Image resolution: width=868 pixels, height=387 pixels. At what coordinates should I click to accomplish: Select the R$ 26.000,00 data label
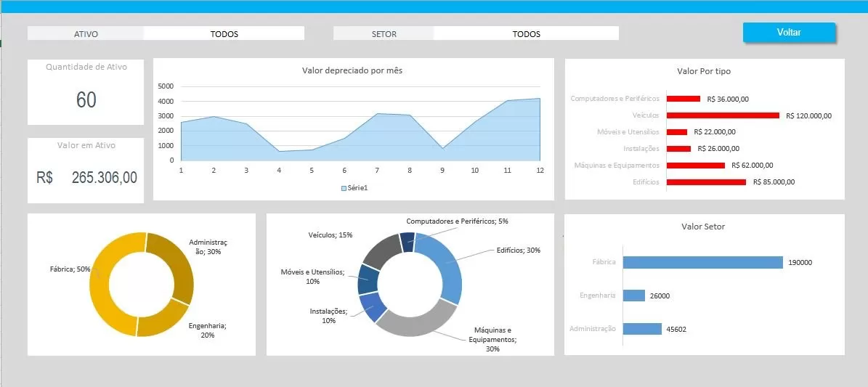718,148
